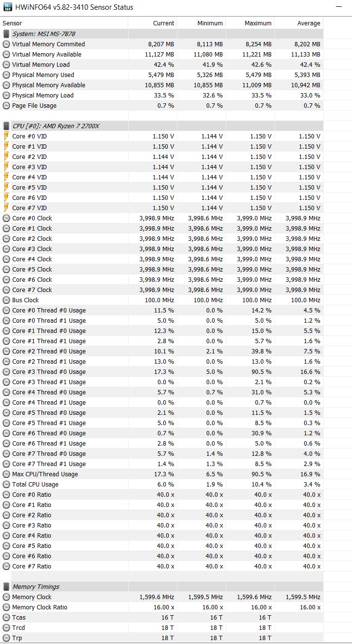Click the lightning bolt icon for Core #7 VID
This screenshot has width=352, height=644.
tap(6, 208)
